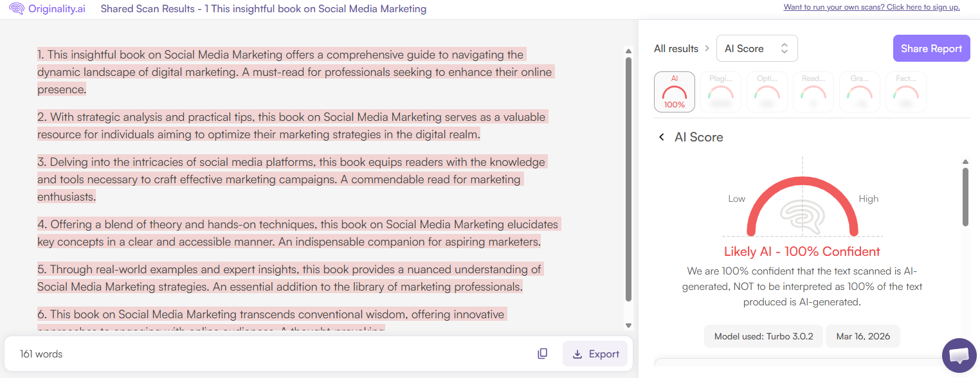Click paragraph 1 starting 'This insightful book'

pos(295,72)
